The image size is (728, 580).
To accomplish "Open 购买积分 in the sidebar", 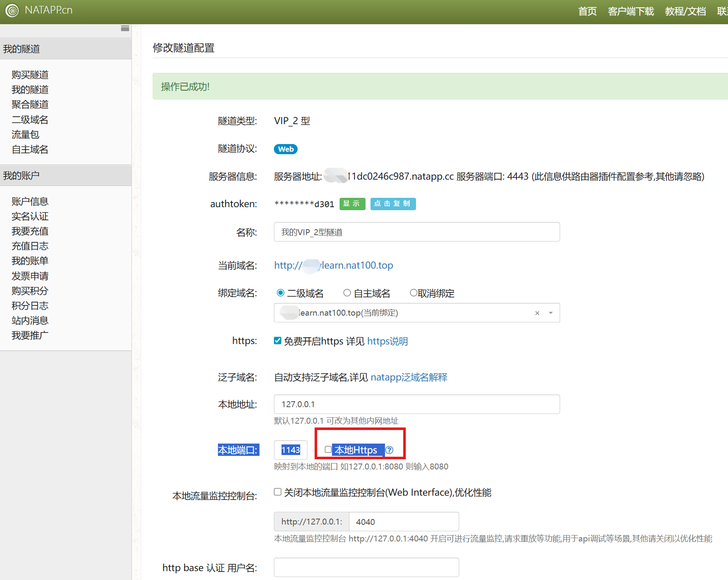I will [x=30, y=291].
